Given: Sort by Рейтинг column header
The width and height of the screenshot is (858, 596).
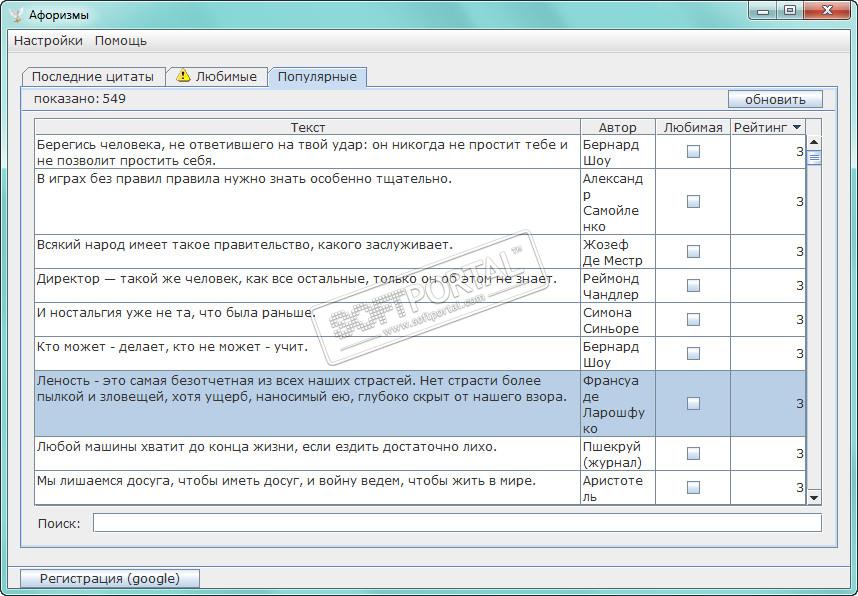Looking at the screenshot, I should coord(768,127).
